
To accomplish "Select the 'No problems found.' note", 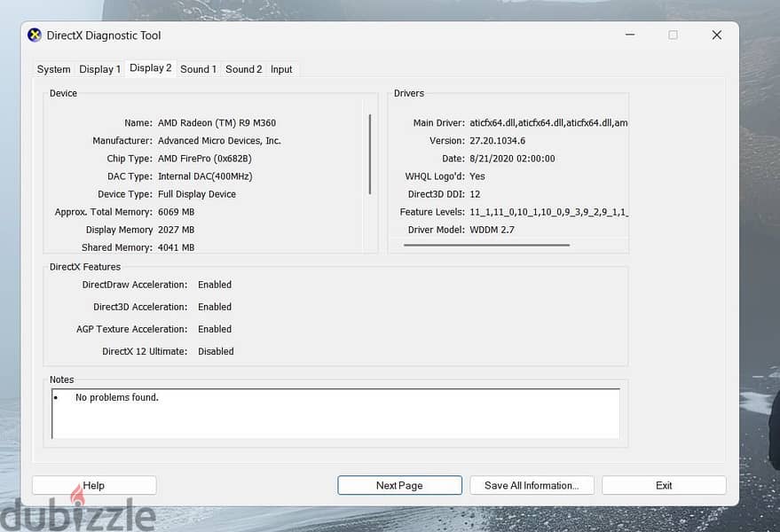I will pyautogui.click(x=117, y=397).
